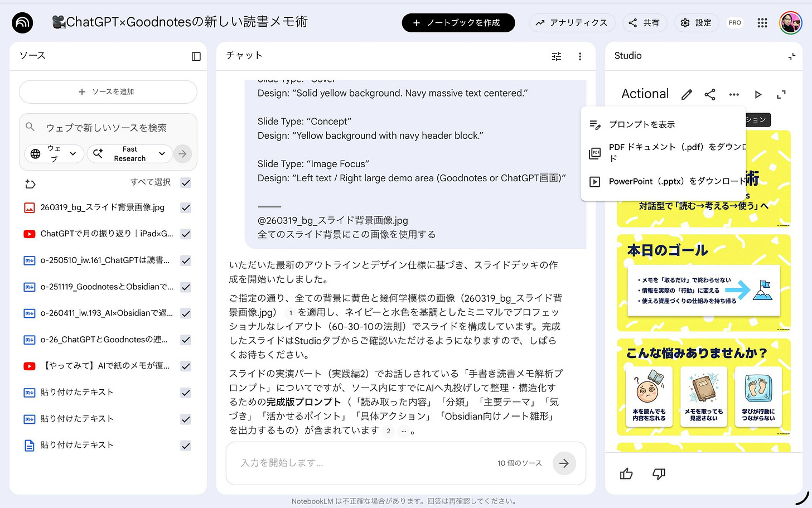Uncheck the o-260411_iw.193 source checkbox
Viewport: 812px width, 508px height.
[186, 313]
